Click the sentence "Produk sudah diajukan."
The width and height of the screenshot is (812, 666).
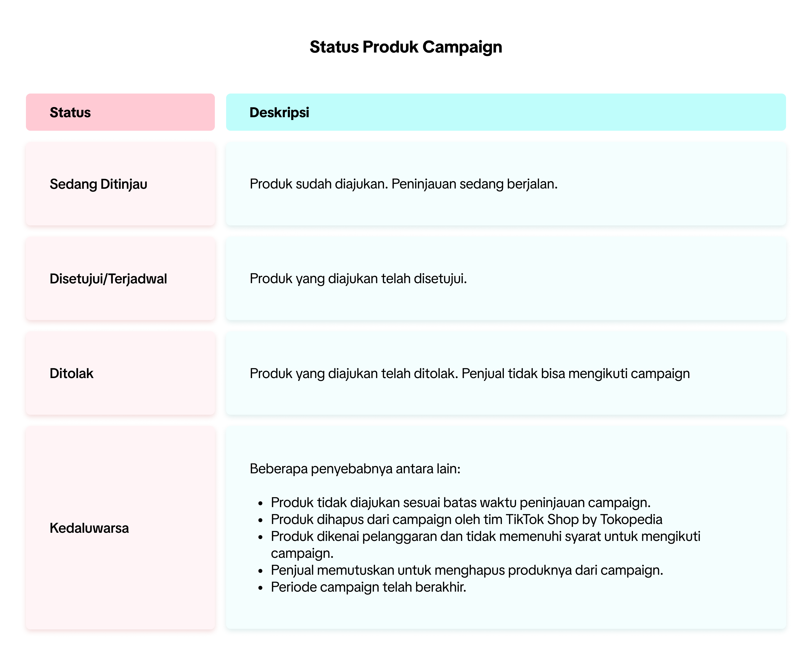319,184
